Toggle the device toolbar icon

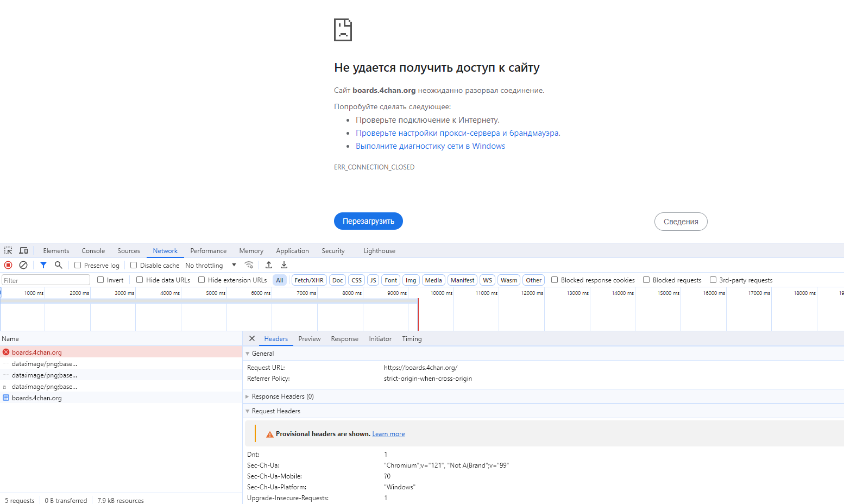23,250
